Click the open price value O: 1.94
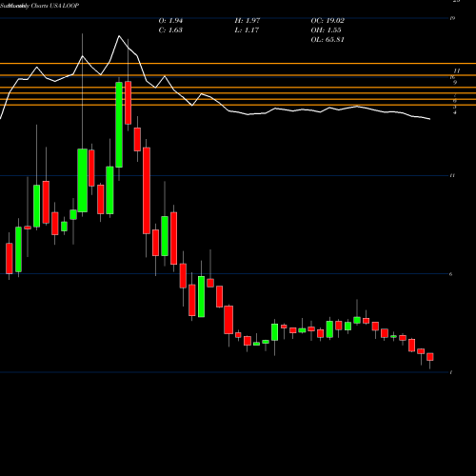 pos(170,21)
